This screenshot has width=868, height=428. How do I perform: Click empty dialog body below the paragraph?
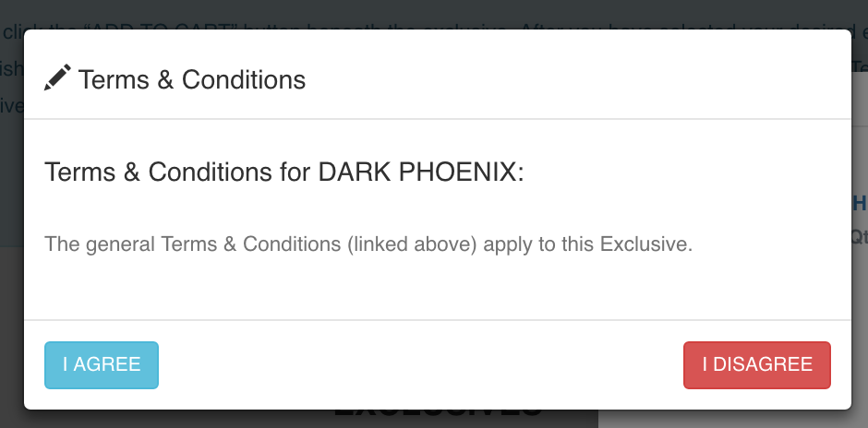click(438, 288)
